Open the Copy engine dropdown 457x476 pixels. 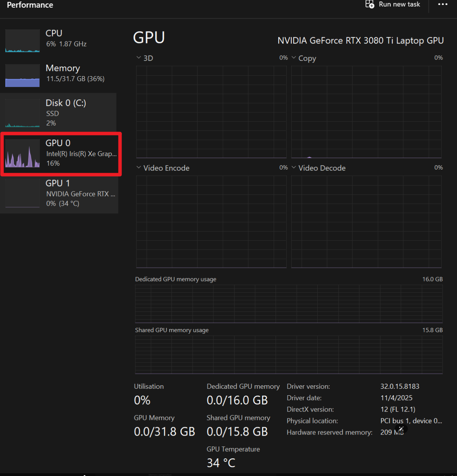point(294,58)
